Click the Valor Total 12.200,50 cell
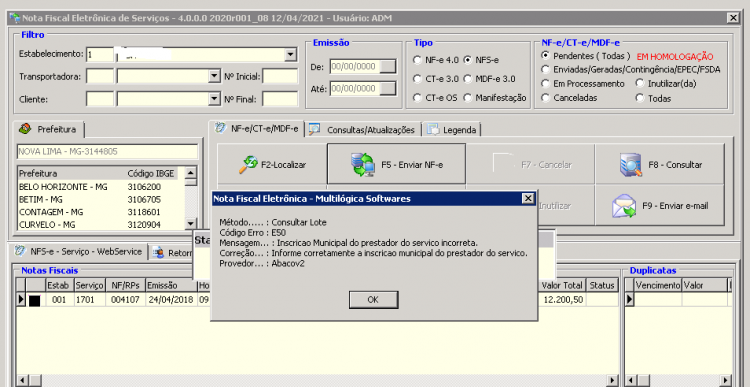750x387 pixels. point(562,300)
